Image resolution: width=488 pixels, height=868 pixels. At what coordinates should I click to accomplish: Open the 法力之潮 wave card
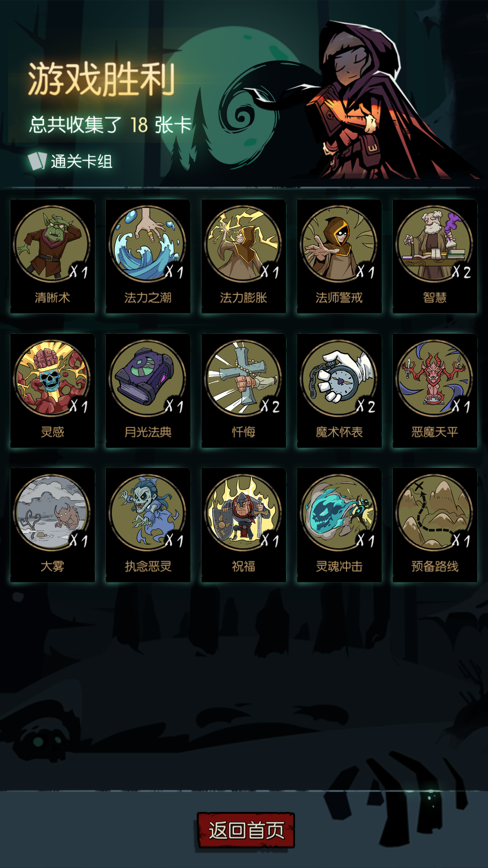click(x=148, y=256)
